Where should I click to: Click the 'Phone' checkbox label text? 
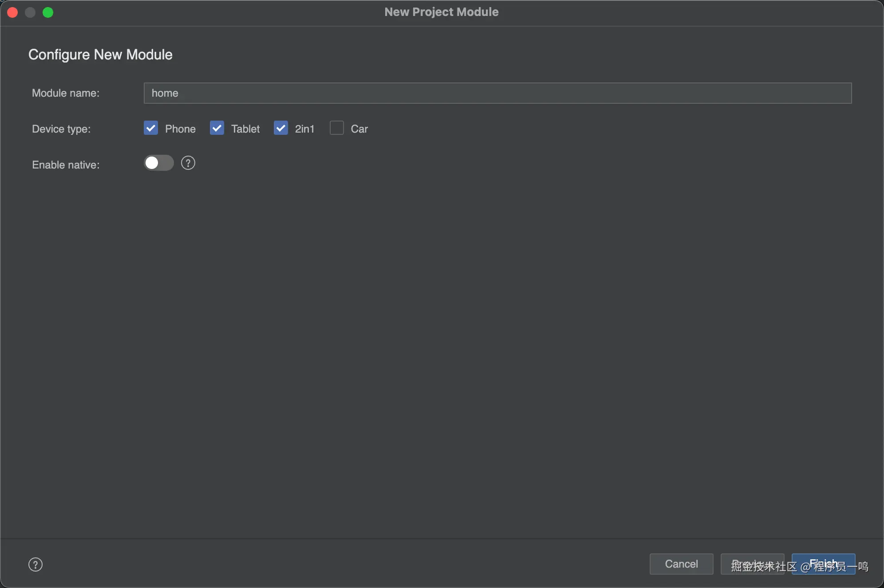[x=180, y=129]
